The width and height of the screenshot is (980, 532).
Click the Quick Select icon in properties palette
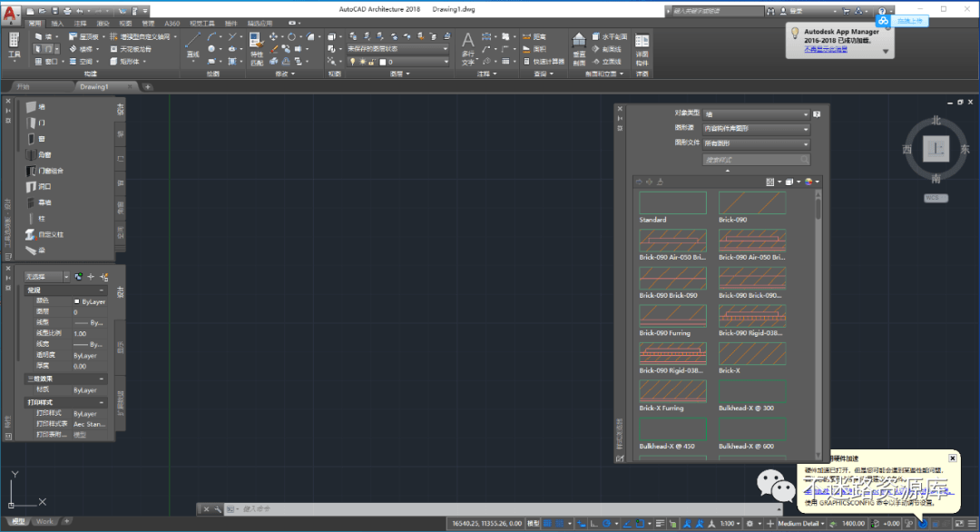(103, 276)
